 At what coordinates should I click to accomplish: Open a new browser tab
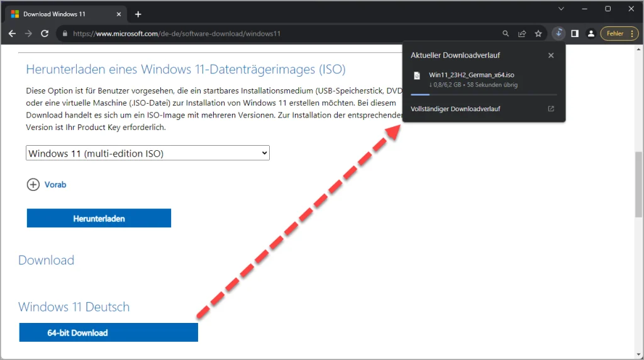[138, 14]
